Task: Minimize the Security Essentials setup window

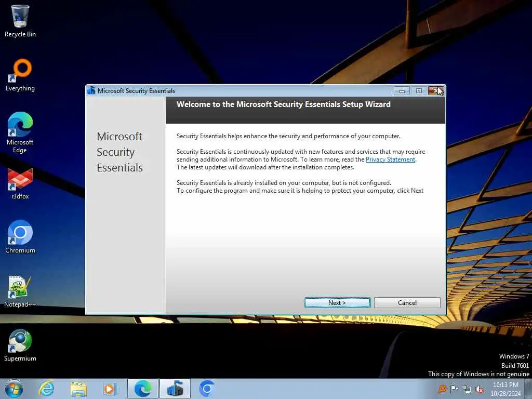Action: pyautogui.click(x=402, y=90)
